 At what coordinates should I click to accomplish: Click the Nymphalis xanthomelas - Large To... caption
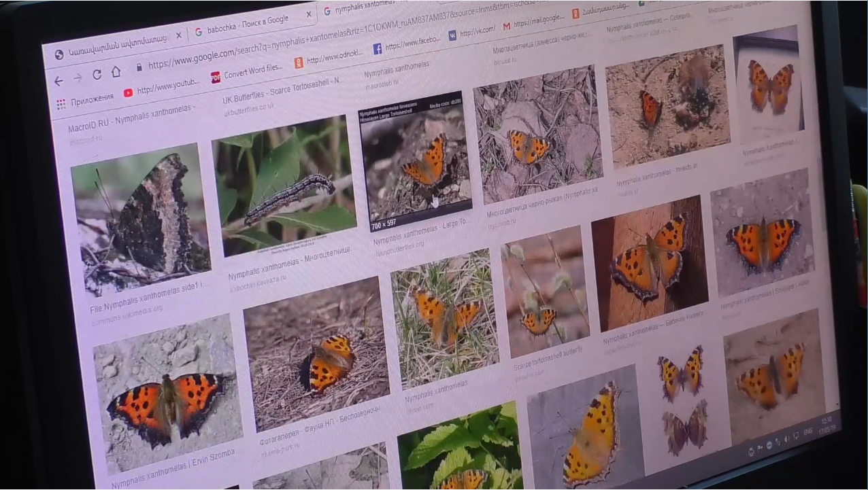tap(420, 232)
